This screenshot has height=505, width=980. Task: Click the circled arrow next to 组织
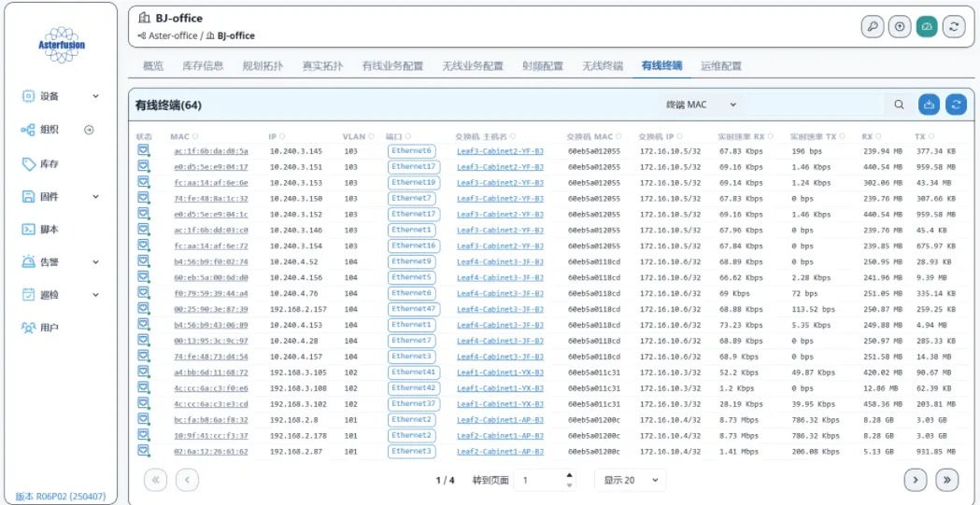pyautogui.click(x=89, y=130)
